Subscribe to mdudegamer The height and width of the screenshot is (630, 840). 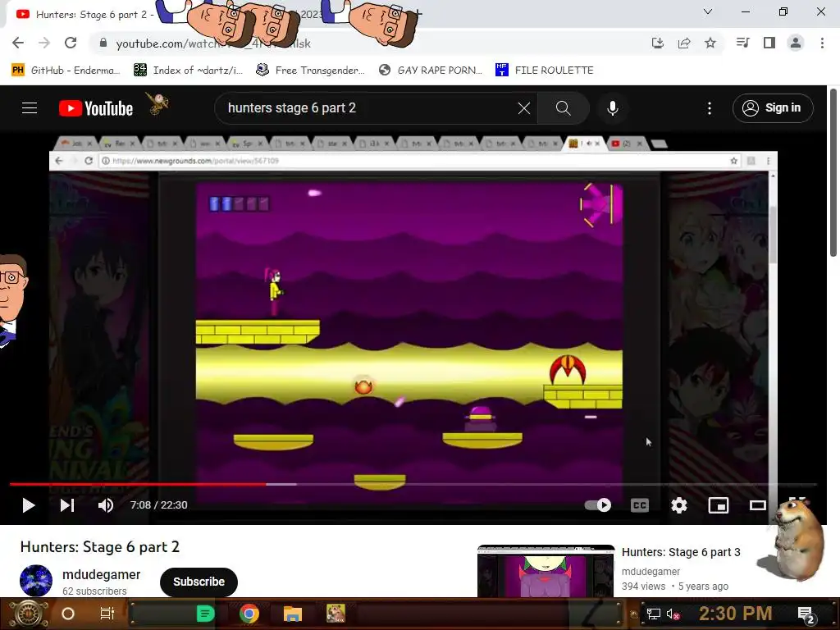(199, 582)
